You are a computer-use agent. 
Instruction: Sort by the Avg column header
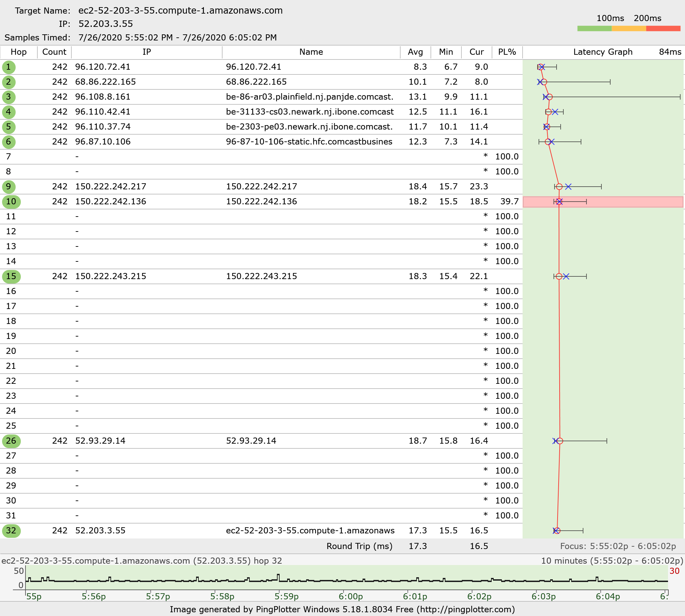click(415, 52)
